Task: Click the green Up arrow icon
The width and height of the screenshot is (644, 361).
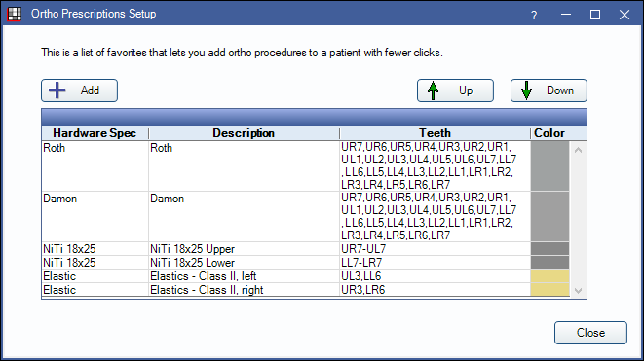Action: (x=433, y=90)
